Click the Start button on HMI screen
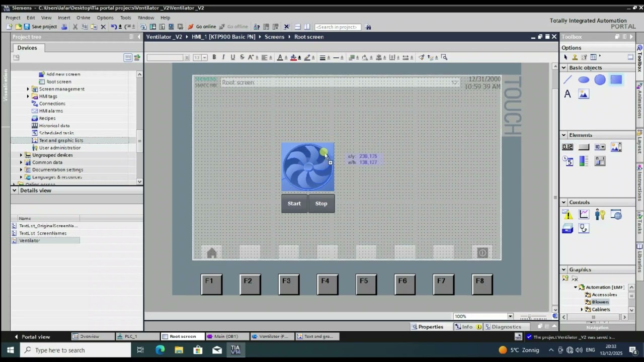This screenshot has width=644, height=362. (x=294, y=204)
